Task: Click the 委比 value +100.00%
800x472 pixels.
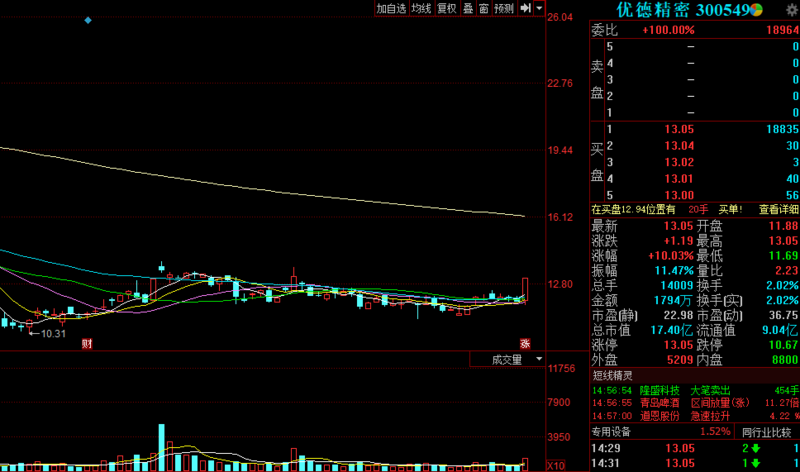Action: pyautogui.click(x=668, y=30)
